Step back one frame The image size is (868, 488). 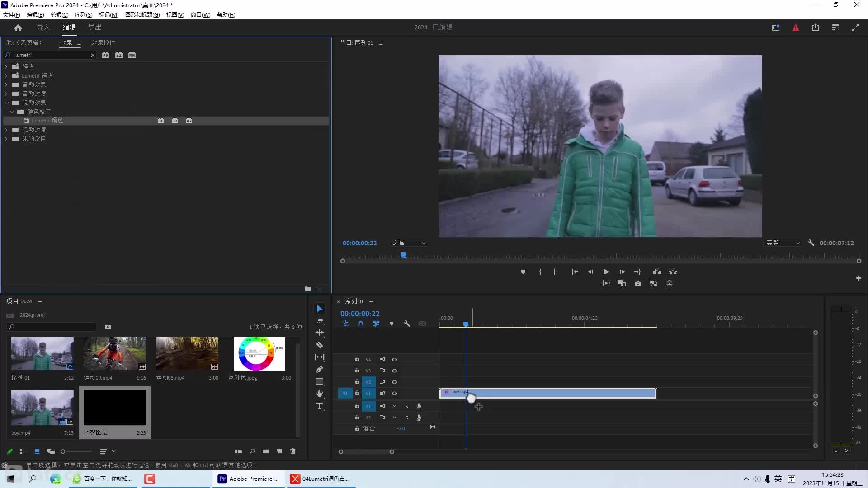[590, 272]
